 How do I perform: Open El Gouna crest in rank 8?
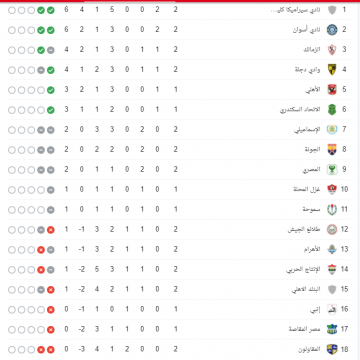332,150
